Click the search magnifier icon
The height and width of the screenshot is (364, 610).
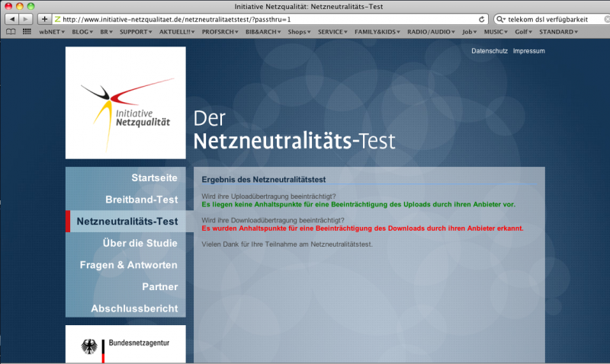coord(501,18)
